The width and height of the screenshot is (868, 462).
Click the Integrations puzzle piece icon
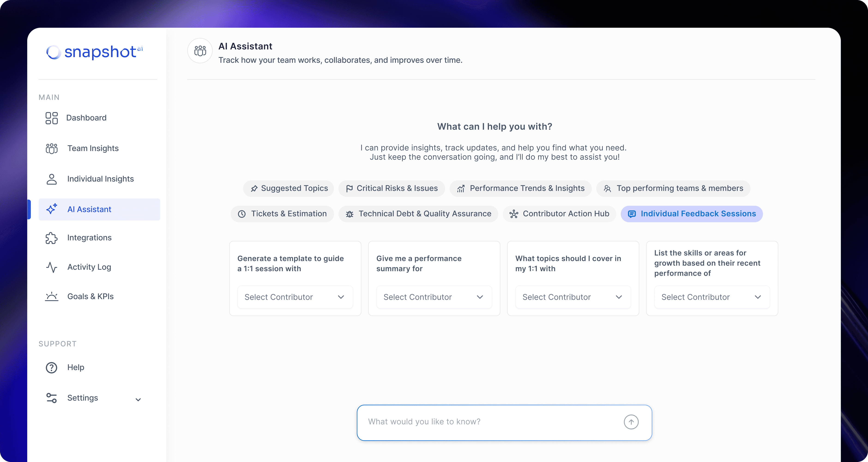[x=51, y=238]
